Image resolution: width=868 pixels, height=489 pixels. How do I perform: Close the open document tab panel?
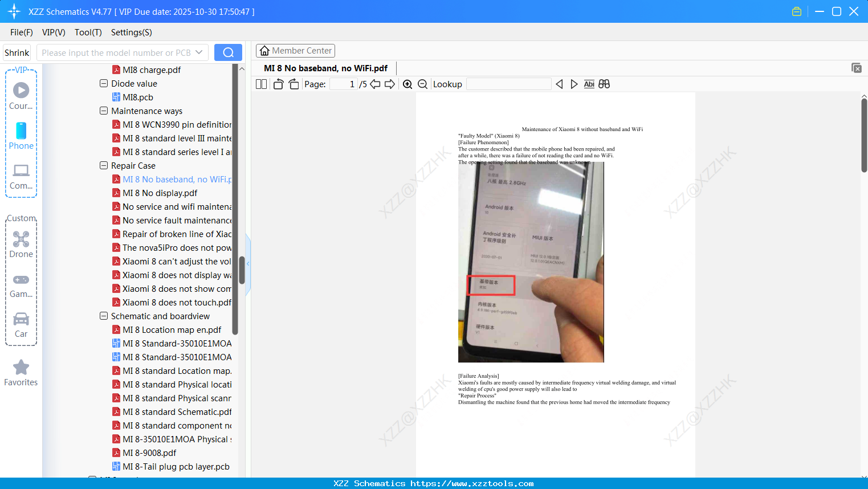click(857, 68)
